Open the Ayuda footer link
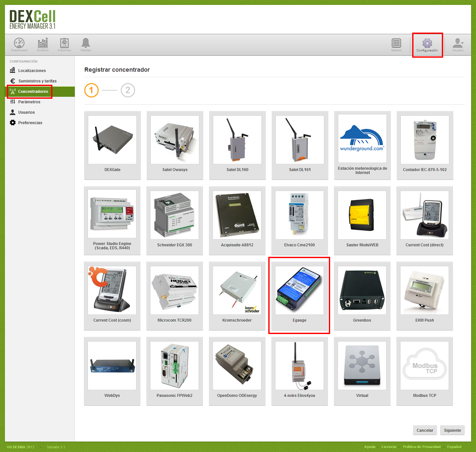Viewport: 476px width, 452px height. [370, 447]
